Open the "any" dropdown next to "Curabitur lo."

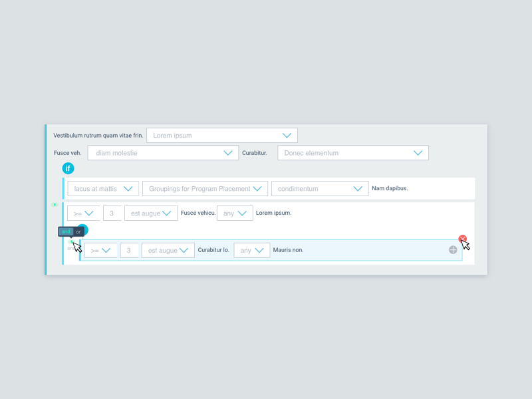(x=251, y=250)
